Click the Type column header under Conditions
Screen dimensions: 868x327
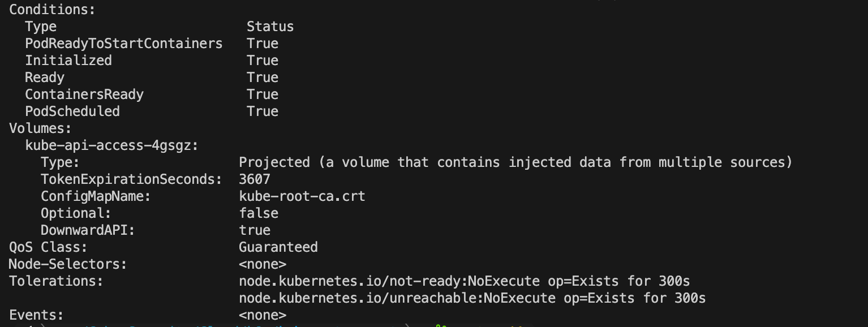coord(41,27)
